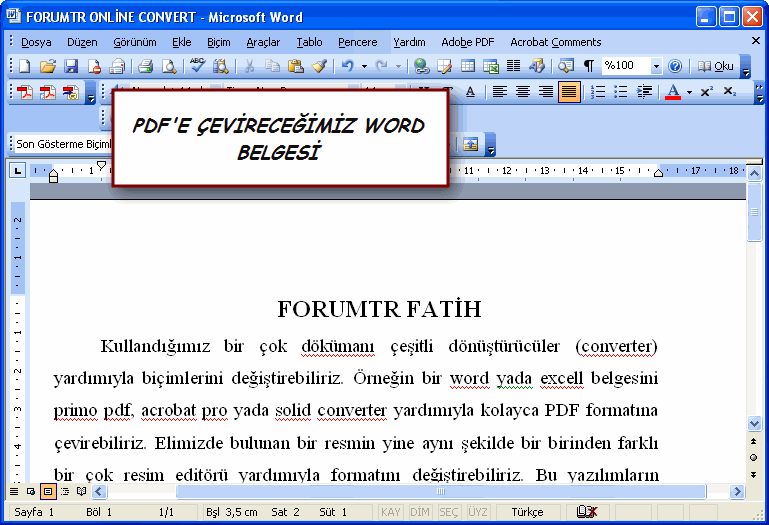The height and width of the screenshot is (525, 769).
Task: Expand font color palette arrow
Action: click(689, 92)
